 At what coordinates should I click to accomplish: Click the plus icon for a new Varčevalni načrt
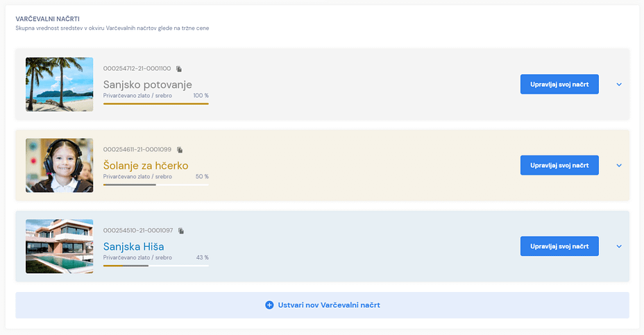(269, 305)
